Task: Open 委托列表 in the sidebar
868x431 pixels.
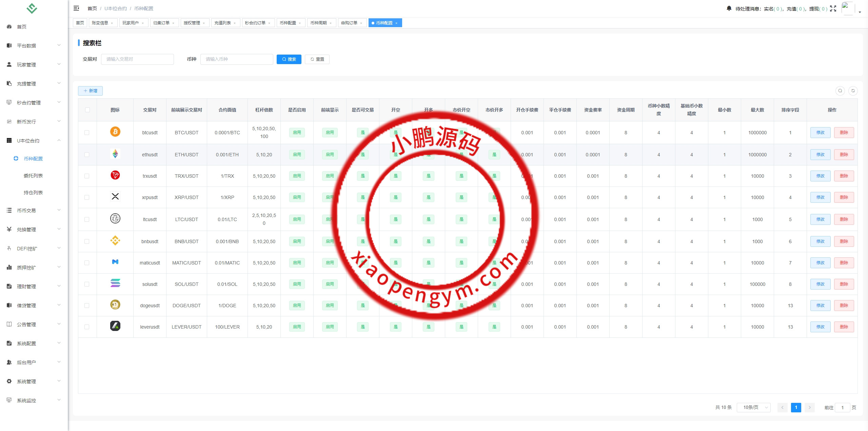Action: [33, 176]
